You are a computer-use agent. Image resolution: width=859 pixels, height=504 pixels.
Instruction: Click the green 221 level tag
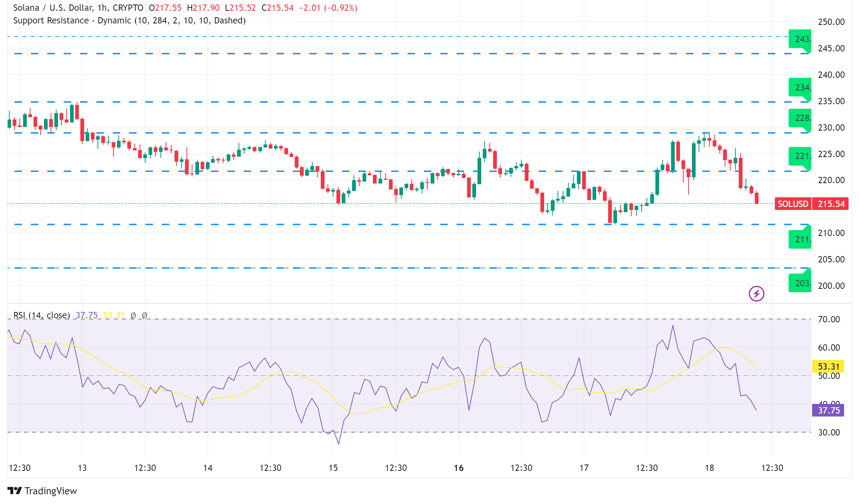[800, 156]
